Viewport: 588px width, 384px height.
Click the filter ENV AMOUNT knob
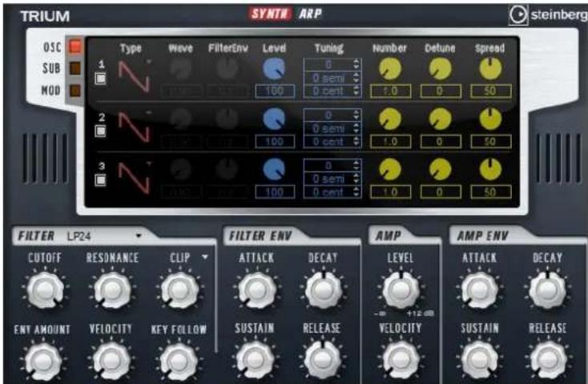coord(43,361)
